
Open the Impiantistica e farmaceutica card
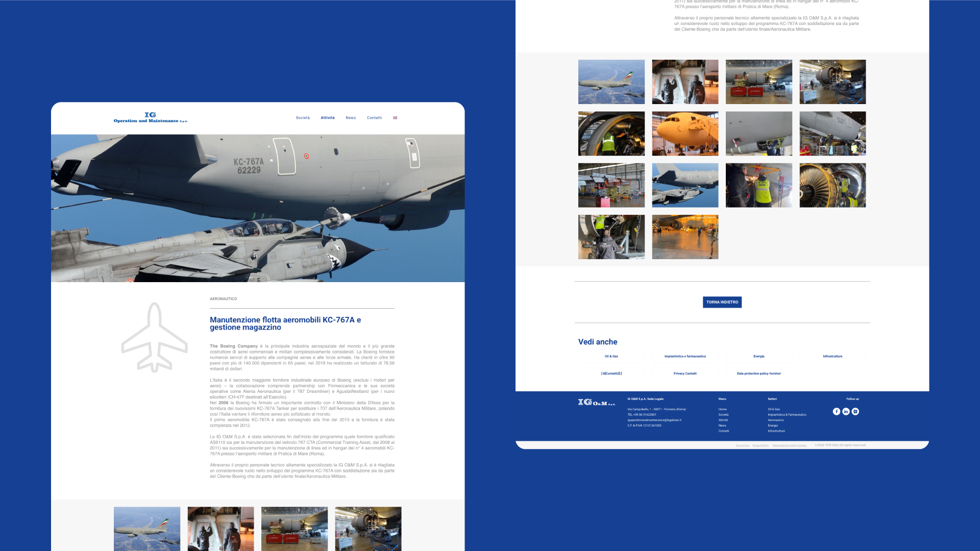[685, 357]
